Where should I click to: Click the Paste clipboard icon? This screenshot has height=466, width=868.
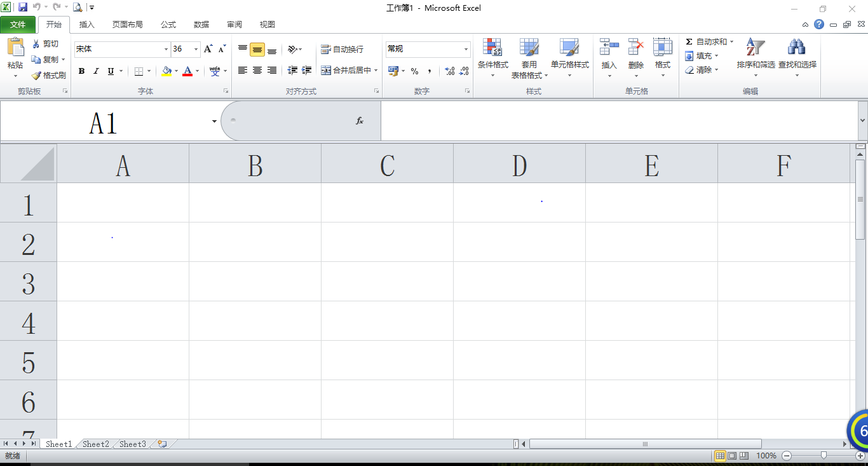pyautogui.click(x=15, y=47)
